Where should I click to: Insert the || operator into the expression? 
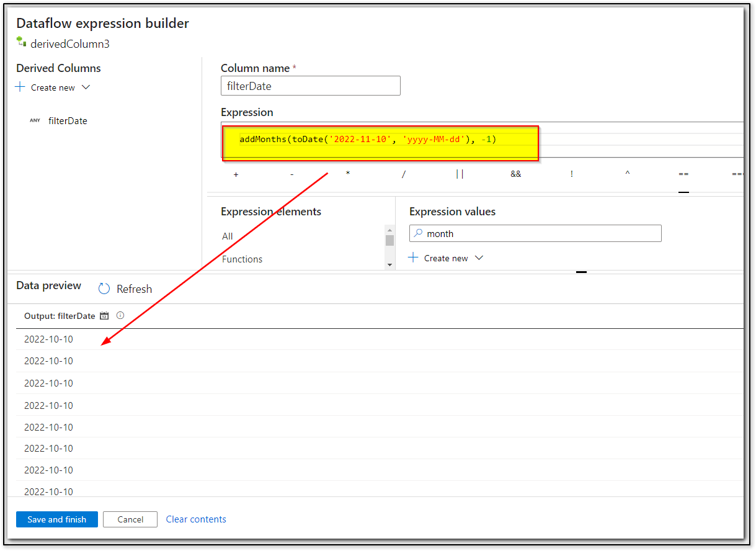(460, 174)
